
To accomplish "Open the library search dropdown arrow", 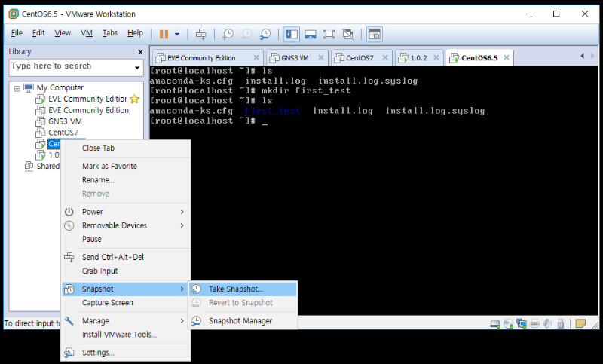I will tap(137, 67).
